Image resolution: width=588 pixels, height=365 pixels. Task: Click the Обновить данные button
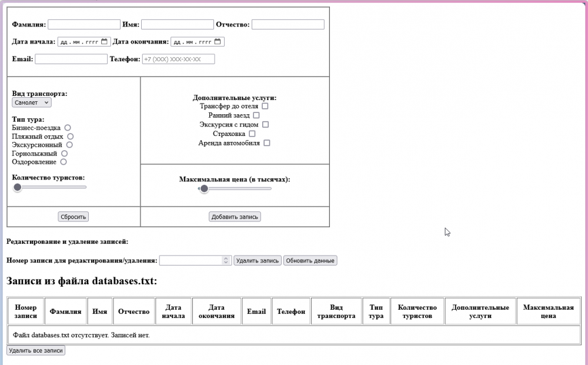point(310,260)
